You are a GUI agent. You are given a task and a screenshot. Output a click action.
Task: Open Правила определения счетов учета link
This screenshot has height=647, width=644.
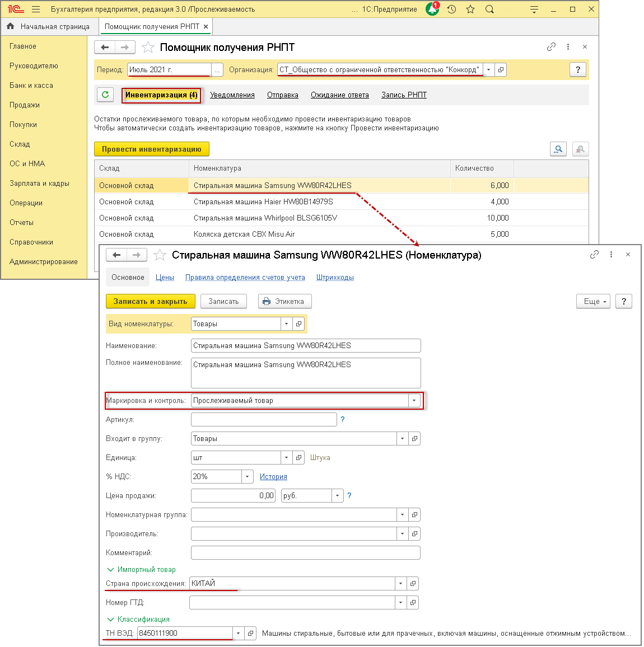click(245, 277)
